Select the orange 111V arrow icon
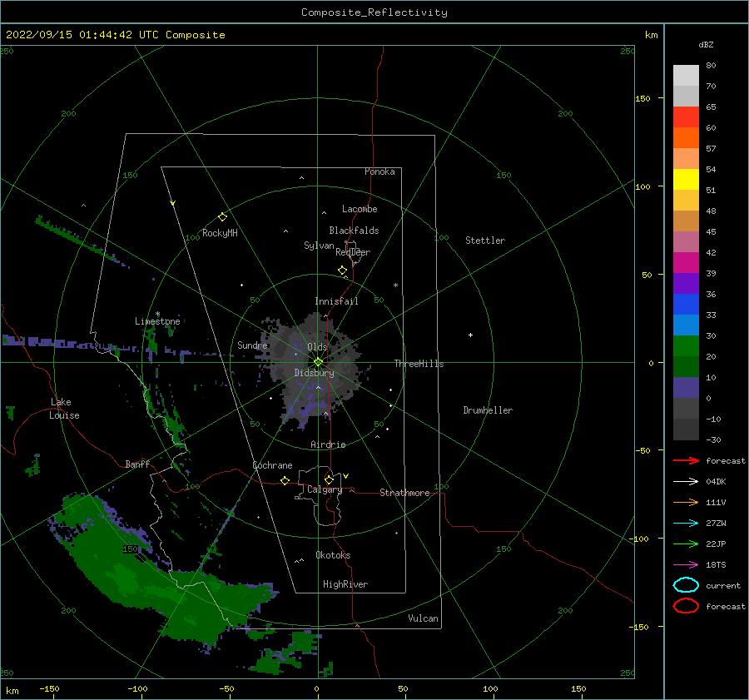 click(x=686, y=502)
